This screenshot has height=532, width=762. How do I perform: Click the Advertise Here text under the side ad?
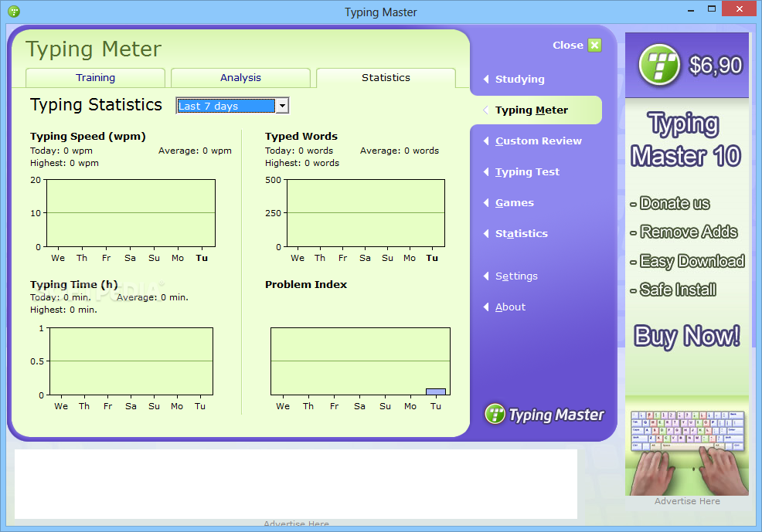tap(687, 501)
